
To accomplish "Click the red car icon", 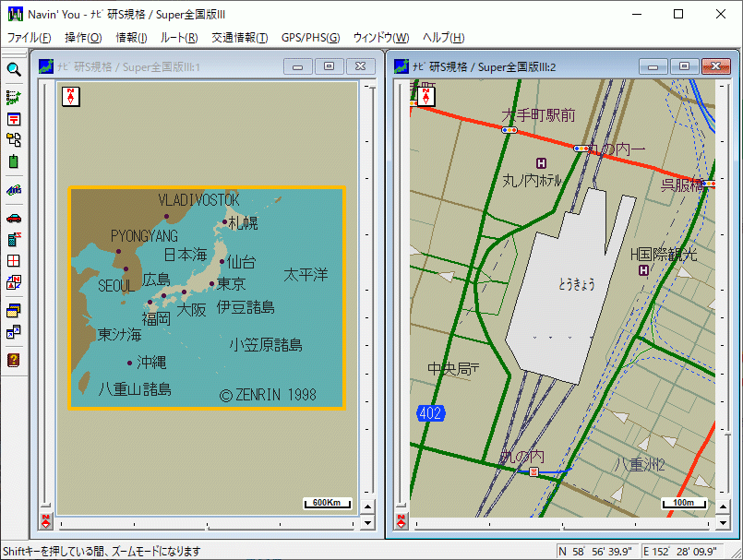I will [x=14, y=219].
